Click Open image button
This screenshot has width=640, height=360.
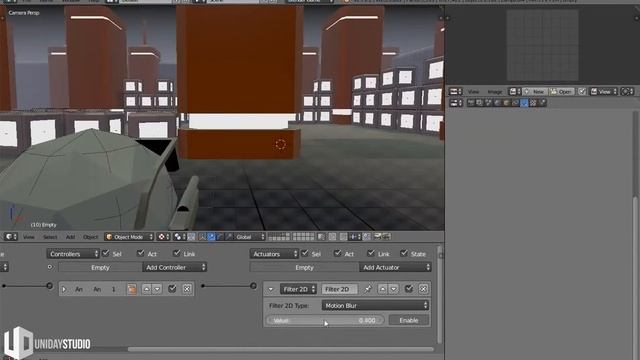561,92
